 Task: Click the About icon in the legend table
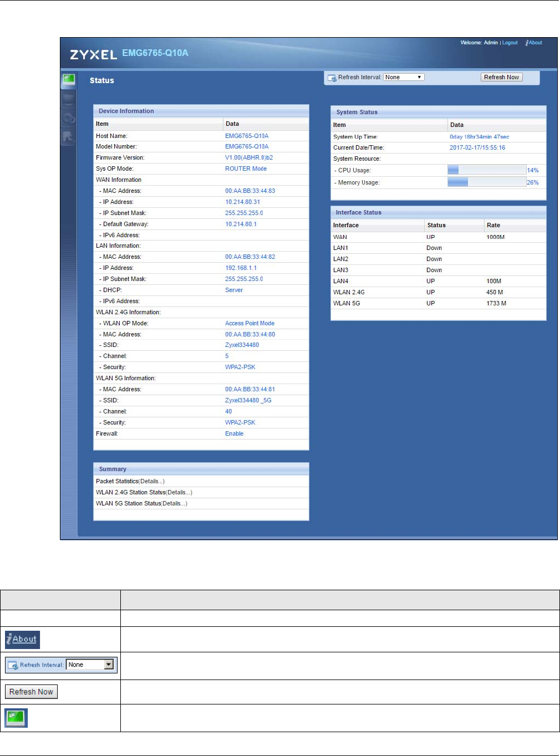(x=23, y=639)
